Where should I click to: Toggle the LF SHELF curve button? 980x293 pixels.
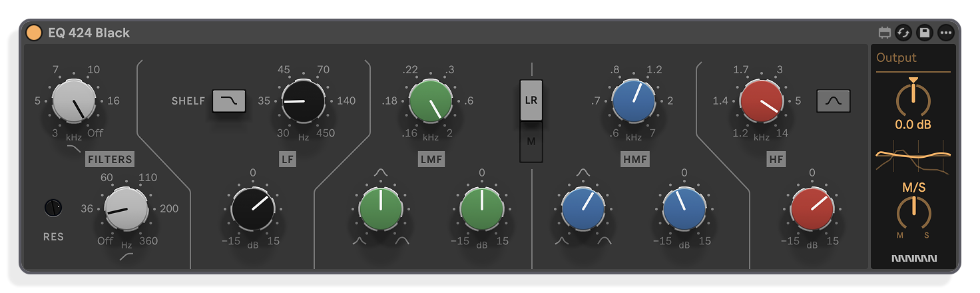point(229,101)
